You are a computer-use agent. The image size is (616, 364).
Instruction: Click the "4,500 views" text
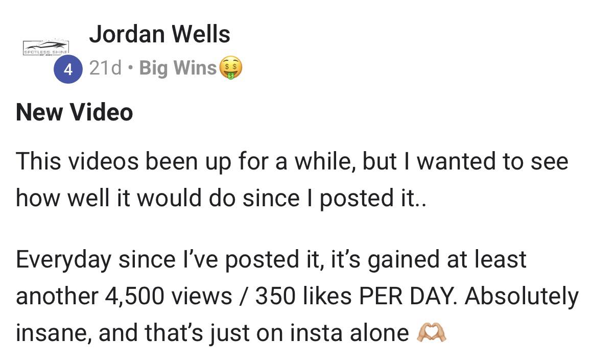[169, 297]
